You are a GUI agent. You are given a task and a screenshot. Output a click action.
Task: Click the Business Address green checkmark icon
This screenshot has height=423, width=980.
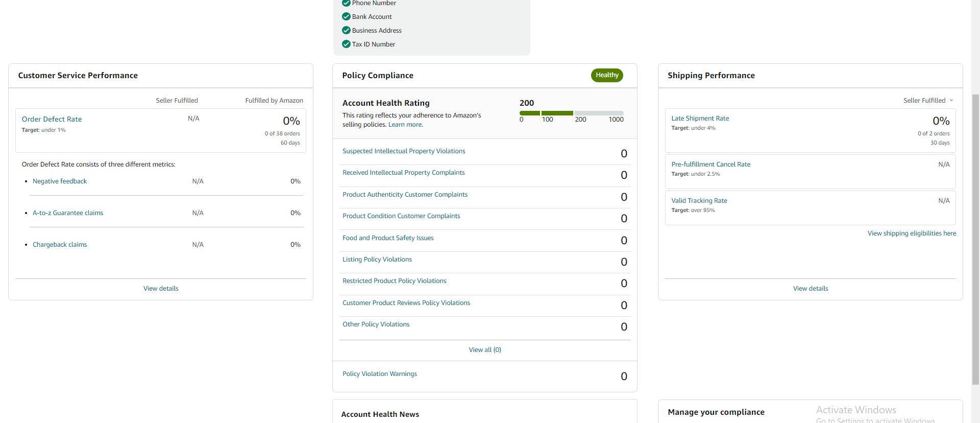(346, 30)
